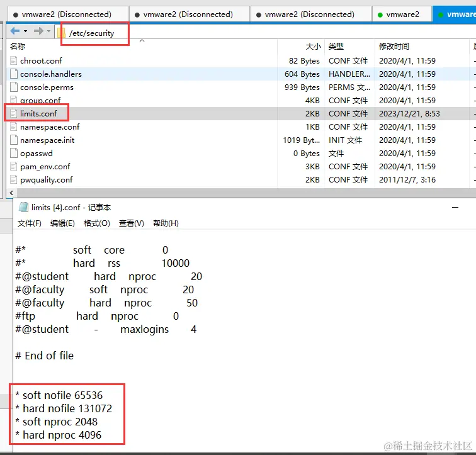
Task: Sort by the 名称 column header
Action: pyautogui.click(x=18, y=47)
